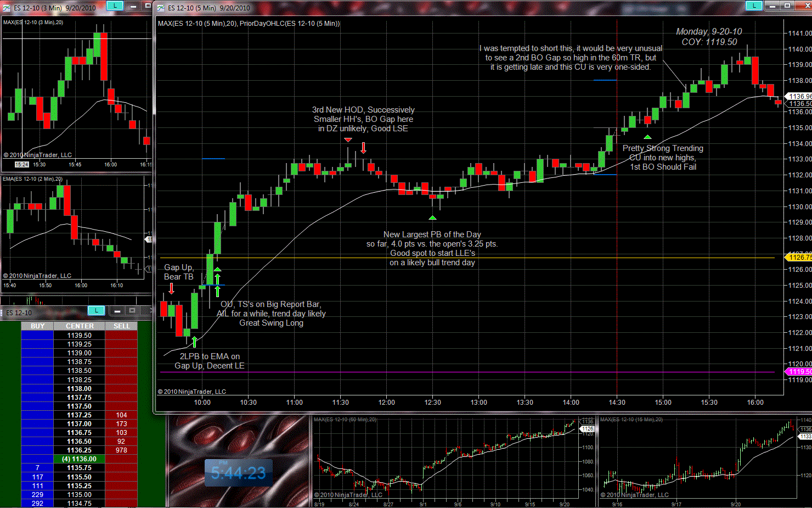Toggle the L link button on ES 12-10 ladder
The width and height of the screenshot is (812, 508).
click(96, 311)
